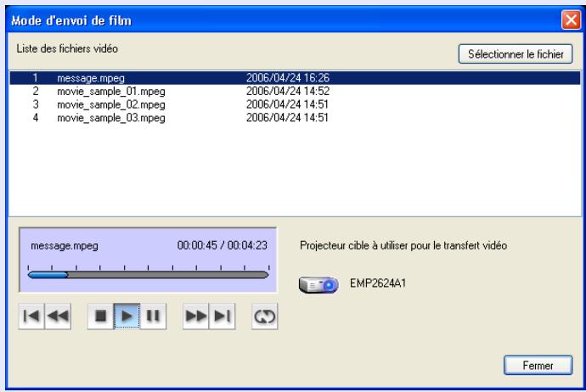Pause the video playback
586x392 pixels.
click(153, 316)
